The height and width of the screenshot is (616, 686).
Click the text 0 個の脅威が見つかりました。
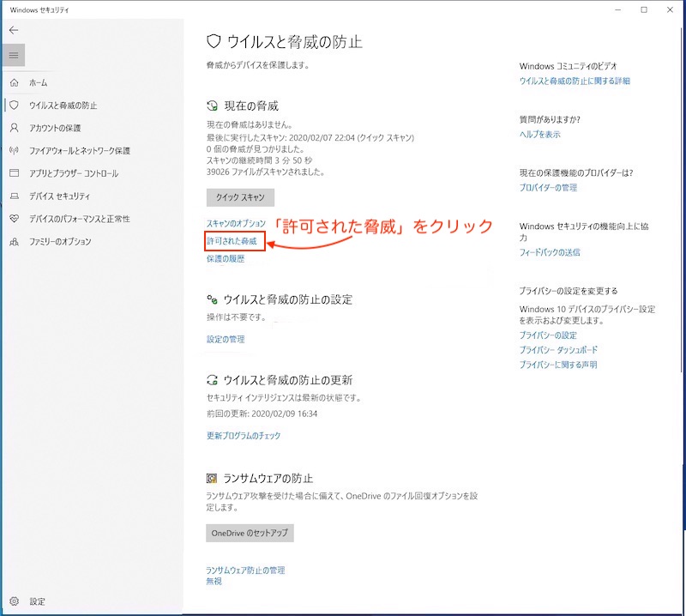pyautogui.click(x=256, y=149)
